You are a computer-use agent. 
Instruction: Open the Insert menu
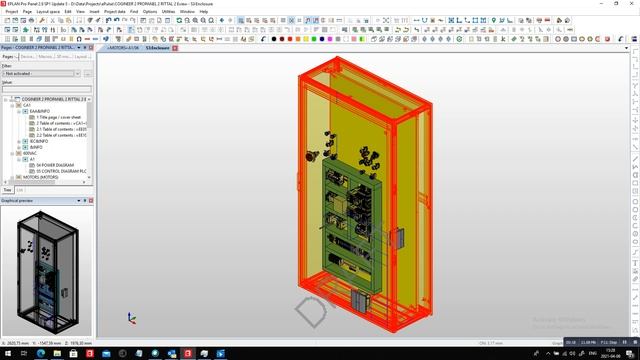[94, 12]
